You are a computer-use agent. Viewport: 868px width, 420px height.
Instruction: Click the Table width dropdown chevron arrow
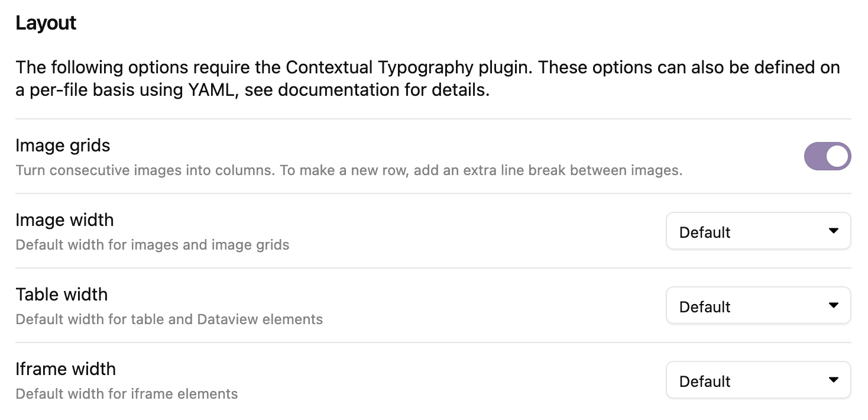pyautogui.click(x=834, y=306)
